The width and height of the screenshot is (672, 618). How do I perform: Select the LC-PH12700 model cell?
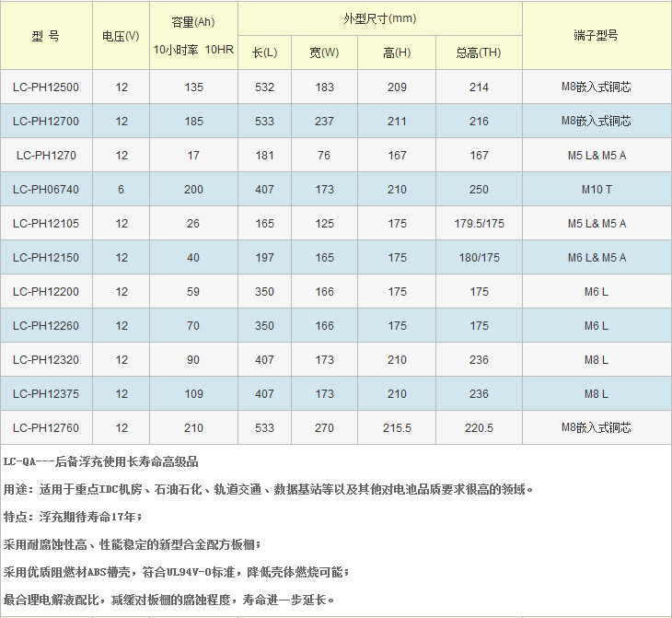click(x=46, y=122)
